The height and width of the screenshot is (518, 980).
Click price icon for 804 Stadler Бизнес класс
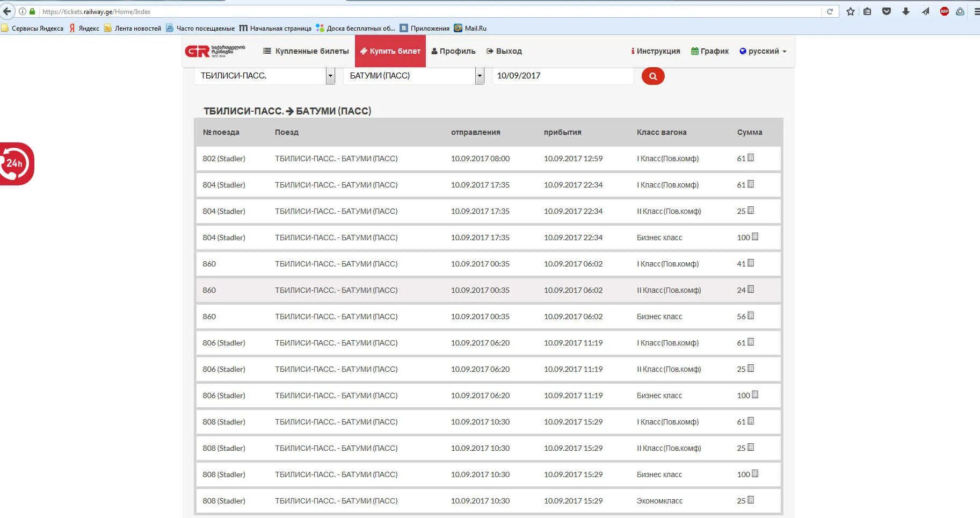[x=755, y=237]
